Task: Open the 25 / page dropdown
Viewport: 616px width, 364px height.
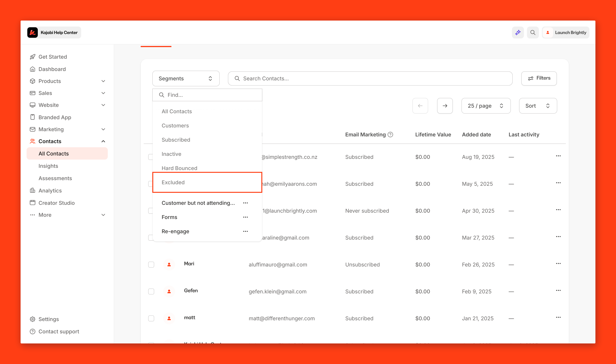Action: [x=486, y=106]
